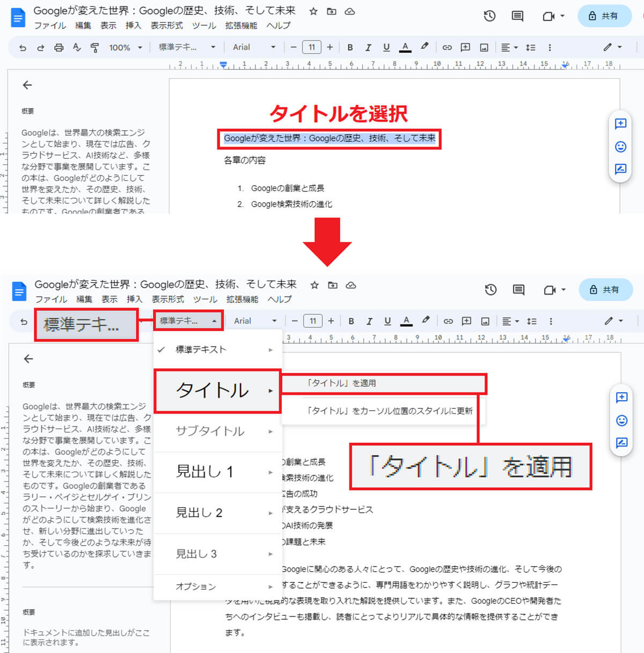Image resolution: width=644 pixels, height=653 pixels.
Task: Click the blue left indent marker on upper ruler
Action: click(223, 65)
